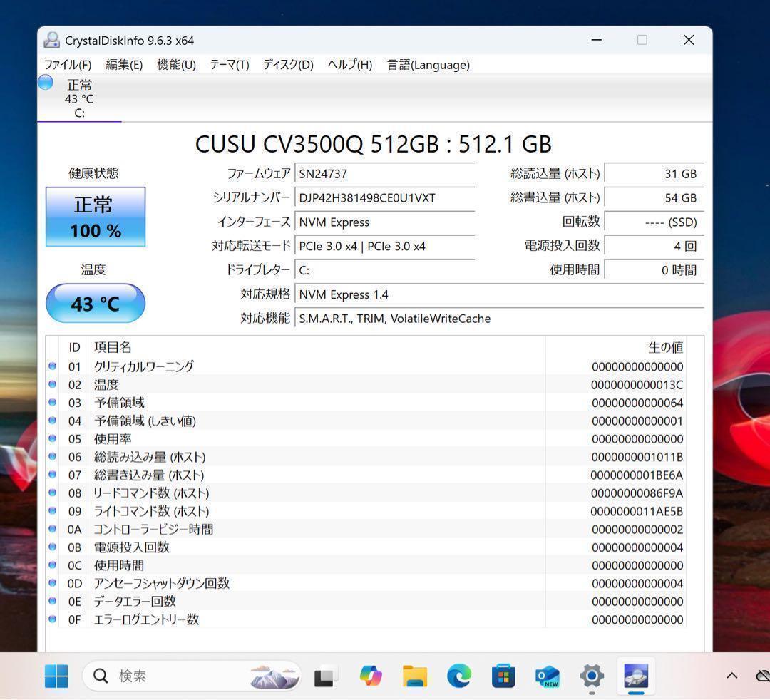Image resolution: width=770 pixels, height=700 pixels.
Task: Show hidden system tray icons chevron
Action: (731, 676)
